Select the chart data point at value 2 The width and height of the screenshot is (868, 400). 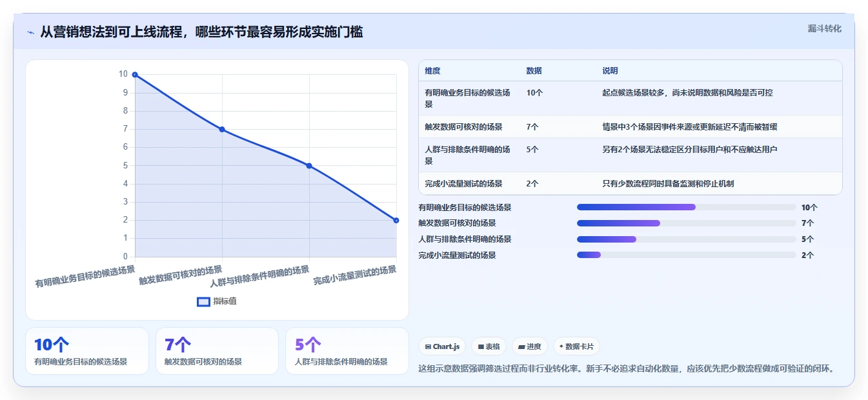click(396, 221)
